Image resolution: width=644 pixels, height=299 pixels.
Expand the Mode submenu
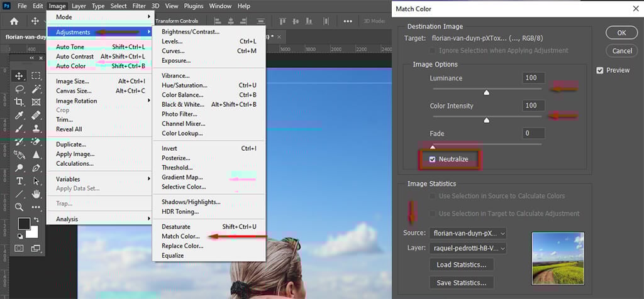99,17
